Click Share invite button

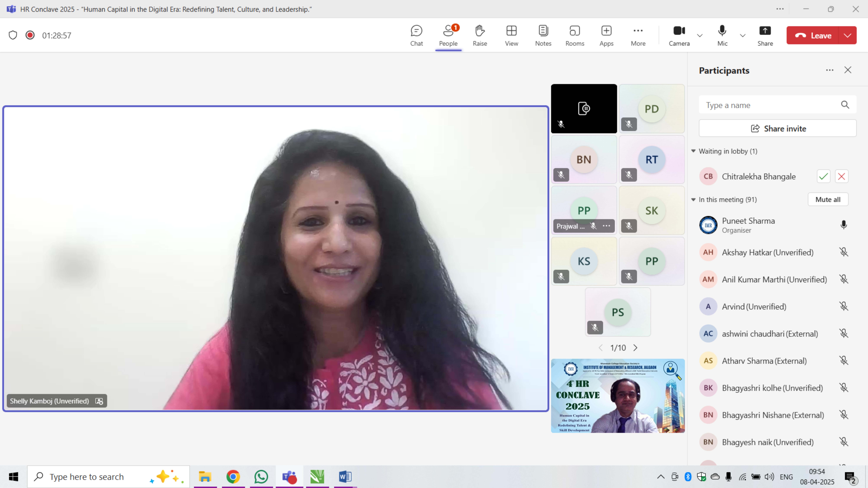(x=777, y=128)
